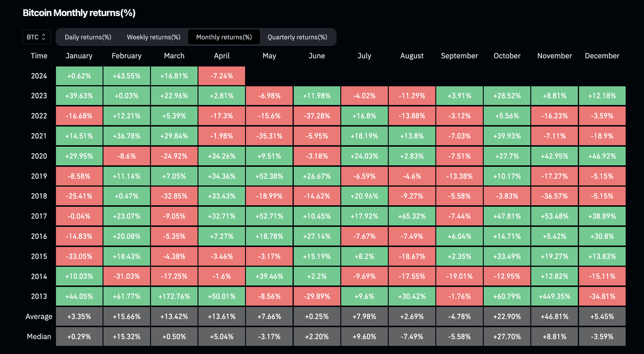Select the June column header

317,56
